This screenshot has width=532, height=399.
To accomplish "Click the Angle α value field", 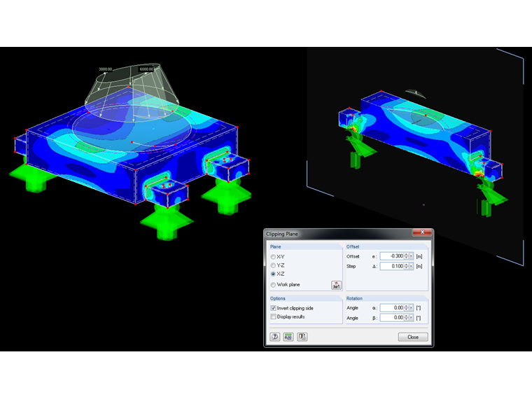I will (x=392, y=308).
